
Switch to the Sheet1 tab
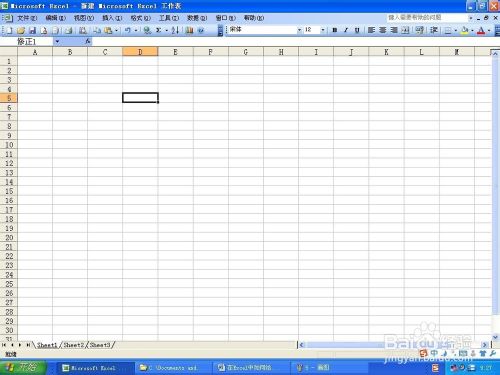47,345
